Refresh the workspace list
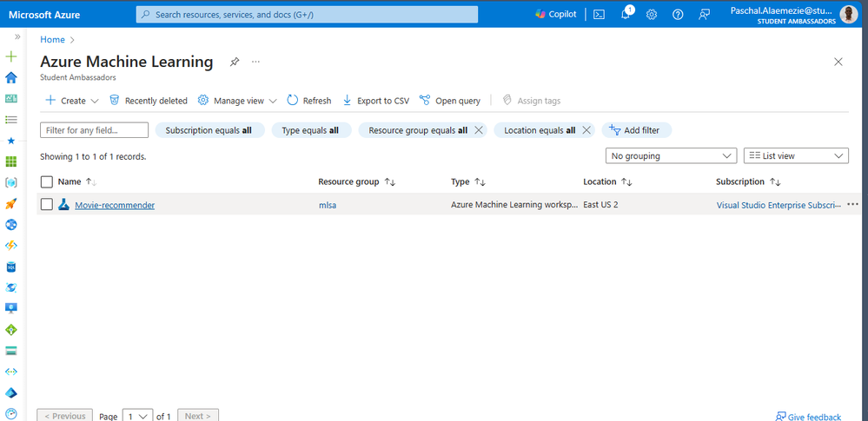 (309, 101)
